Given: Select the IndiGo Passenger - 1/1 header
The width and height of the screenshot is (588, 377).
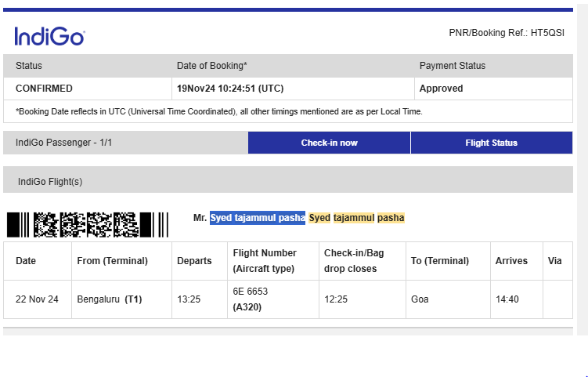Looking at the screenshot, I should 125,143.
